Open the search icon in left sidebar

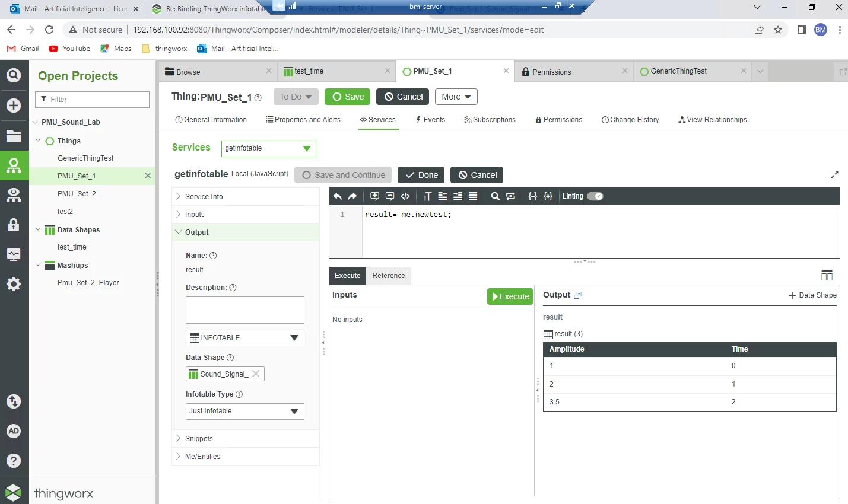pos(14,75)
